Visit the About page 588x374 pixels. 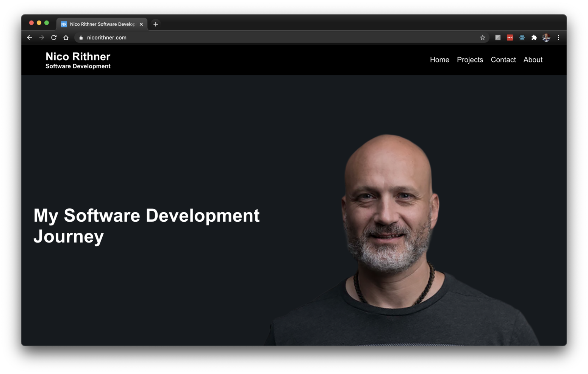pos(533,59)
